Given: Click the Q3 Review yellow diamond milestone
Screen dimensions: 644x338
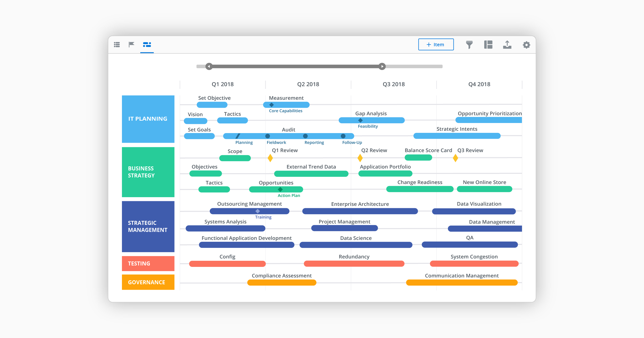Looking at the screenshot, I should 455,158.
